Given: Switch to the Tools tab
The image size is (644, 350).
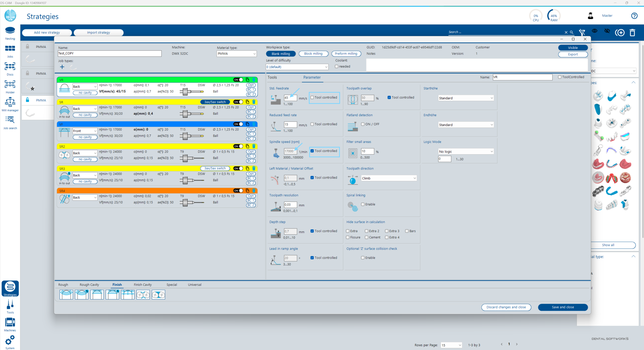Looking at the screenshot, I should tap(272, 77).
